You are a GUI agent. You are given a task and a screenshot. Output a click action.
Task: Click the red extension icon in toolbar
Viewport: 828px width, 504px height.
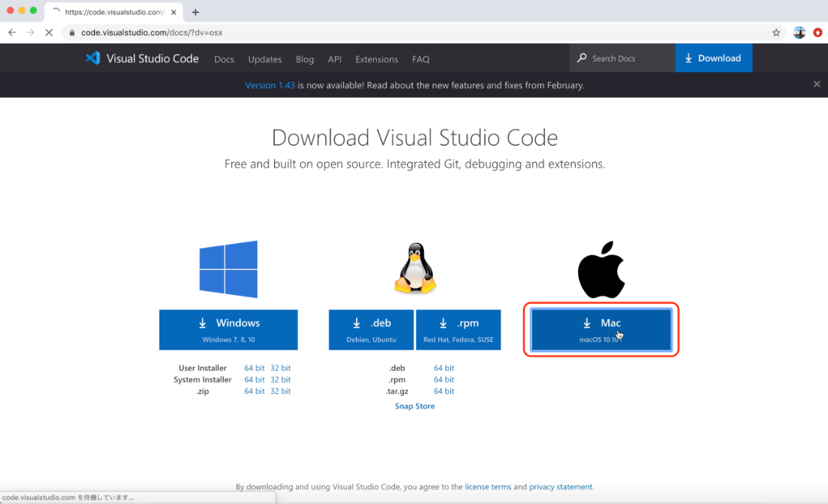point(817,32)
